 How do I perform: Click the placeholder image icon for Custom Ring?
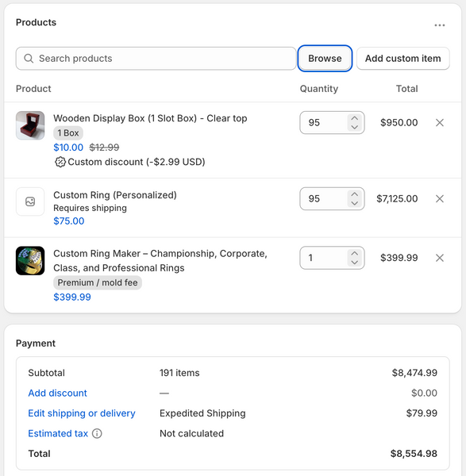[30, 202]
